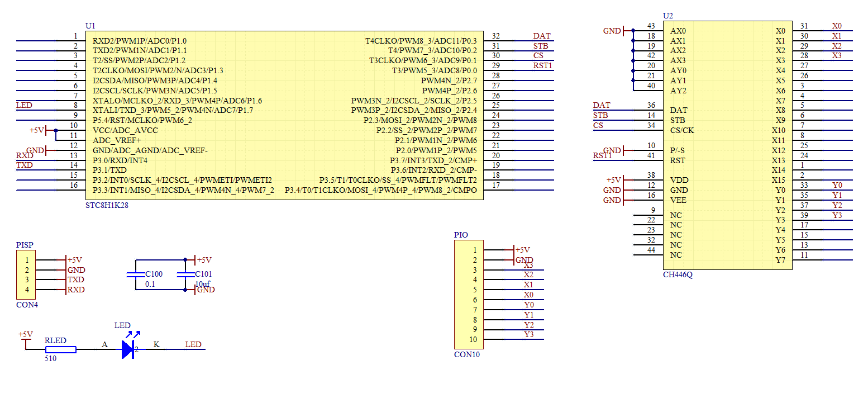Click pin name T2/SS/PWM2P/ADC2/P1.2 on U1
This screenshot has height=398, width=868.
point(139,60)
